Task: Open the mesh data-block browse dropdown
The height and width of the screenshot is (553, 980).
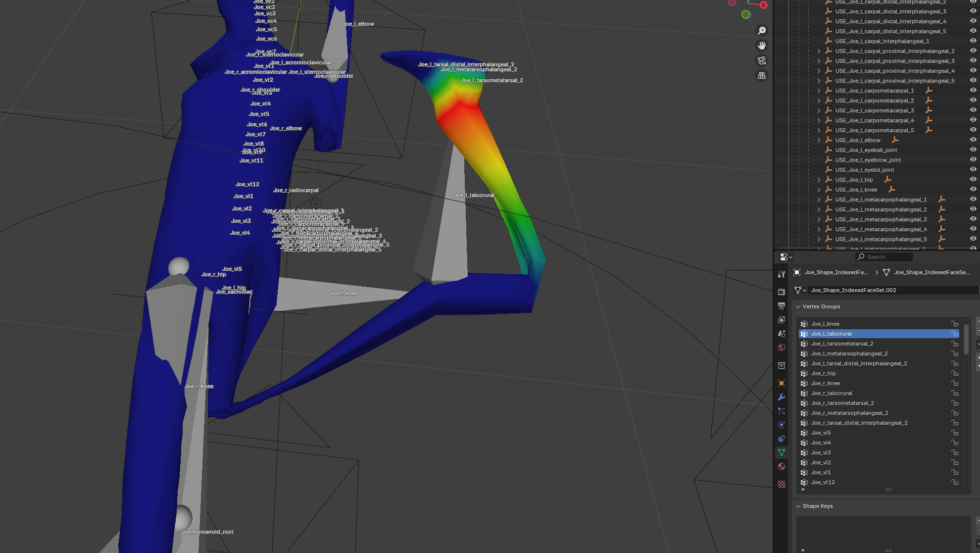Action: click(800, 290)
